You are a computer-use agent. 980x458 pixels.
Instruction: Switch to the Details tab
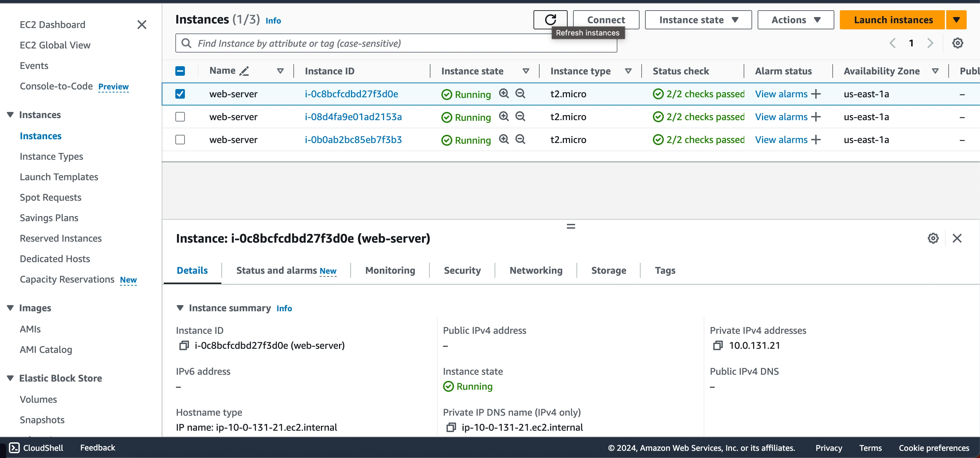point(192,270)
